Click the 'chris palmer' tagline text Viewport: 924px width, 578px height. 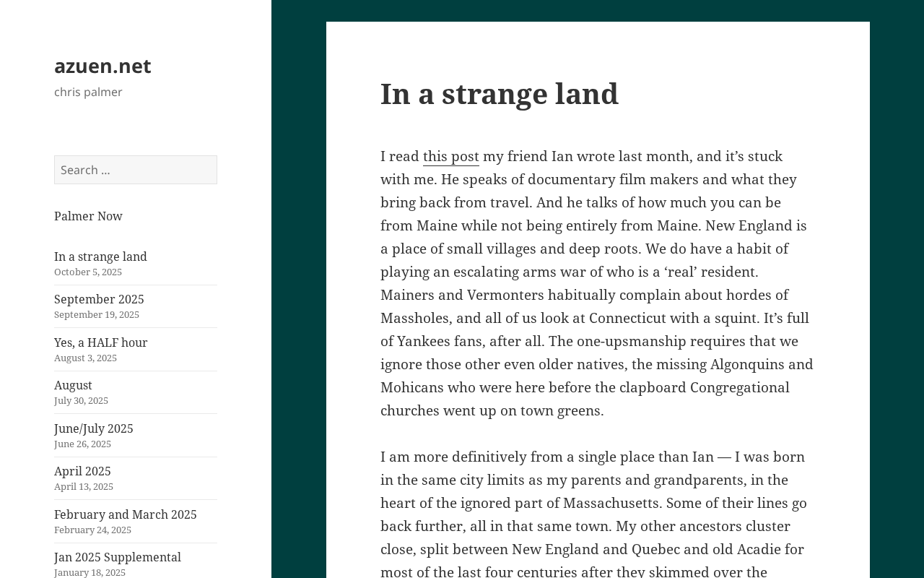tap(88, 92)
